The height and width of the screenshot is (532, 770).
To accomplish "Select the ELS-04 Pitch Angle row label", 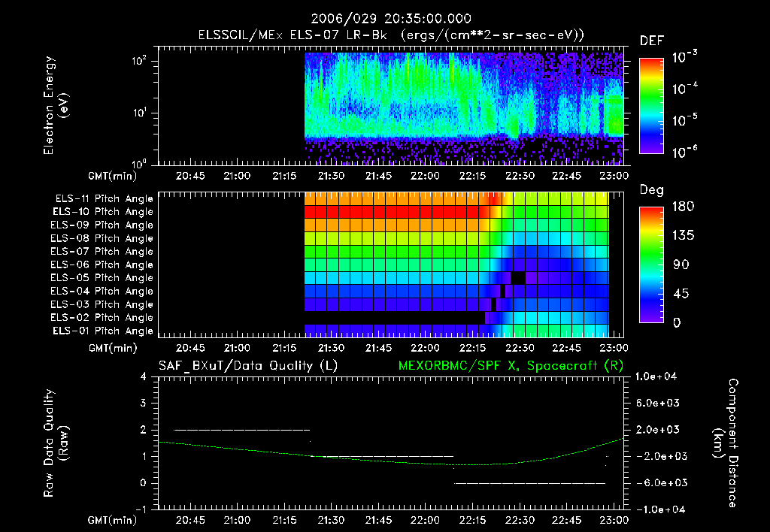I will pyautogui.click(x=102, y=291).
